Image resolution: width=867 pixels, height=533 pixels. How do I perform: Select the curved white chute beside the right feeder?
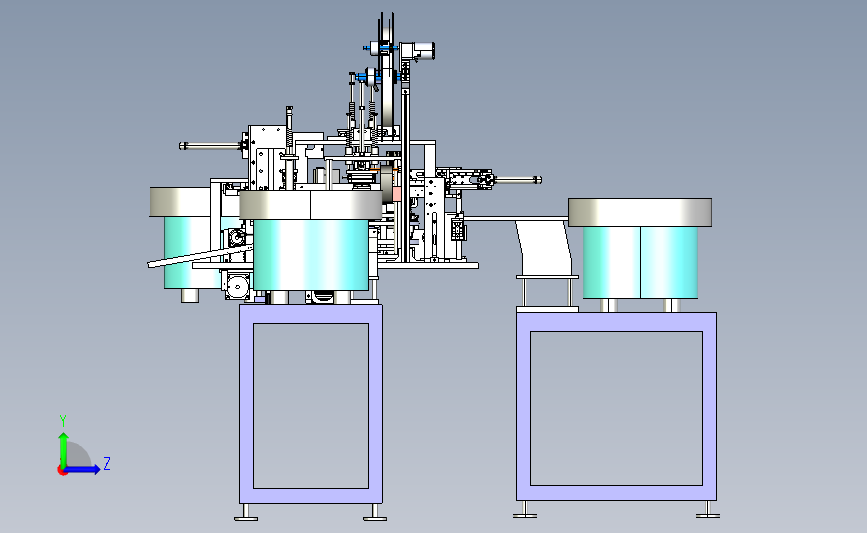(x=545, y=247)
